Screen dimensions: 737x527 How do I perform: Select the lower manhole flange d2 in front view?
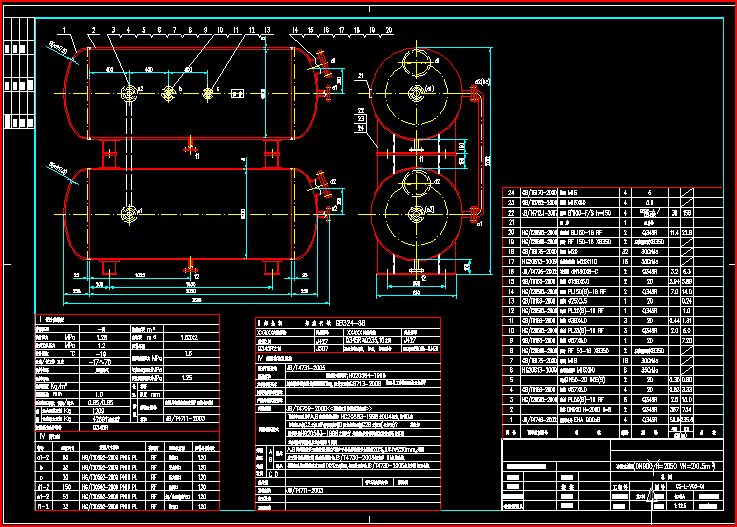coord(322,183)
